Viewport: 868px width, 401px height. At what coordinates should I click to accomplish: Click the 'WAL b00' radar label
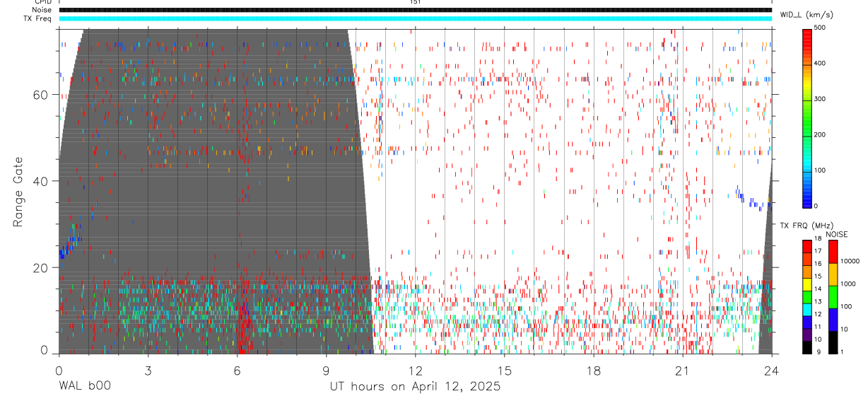(x=84, y=387)
